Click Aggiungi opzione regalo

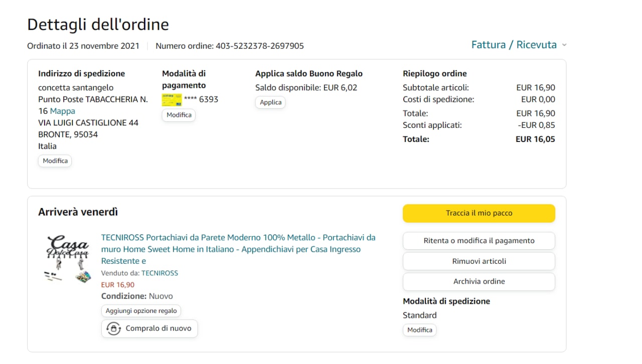pyautogui.click(x=141, y=311)
